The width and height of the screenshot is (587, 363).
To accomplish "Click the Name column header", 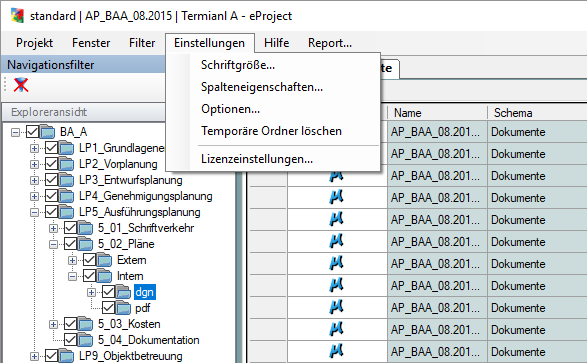I will coord(437,113).
